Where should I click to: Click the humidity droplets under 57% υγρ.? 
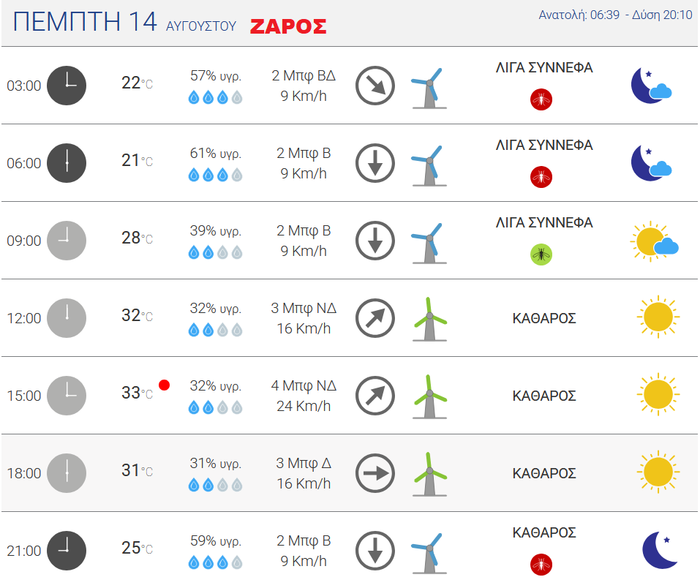(216, 97)
